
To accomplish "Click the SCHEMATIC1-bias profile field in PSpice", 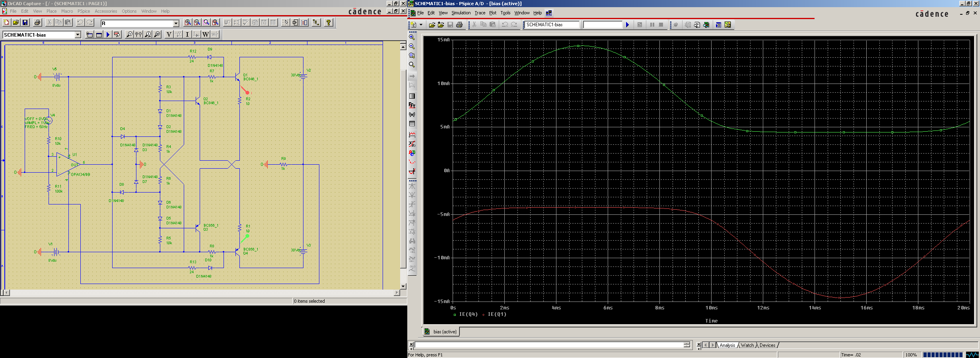I will point(552,25).
